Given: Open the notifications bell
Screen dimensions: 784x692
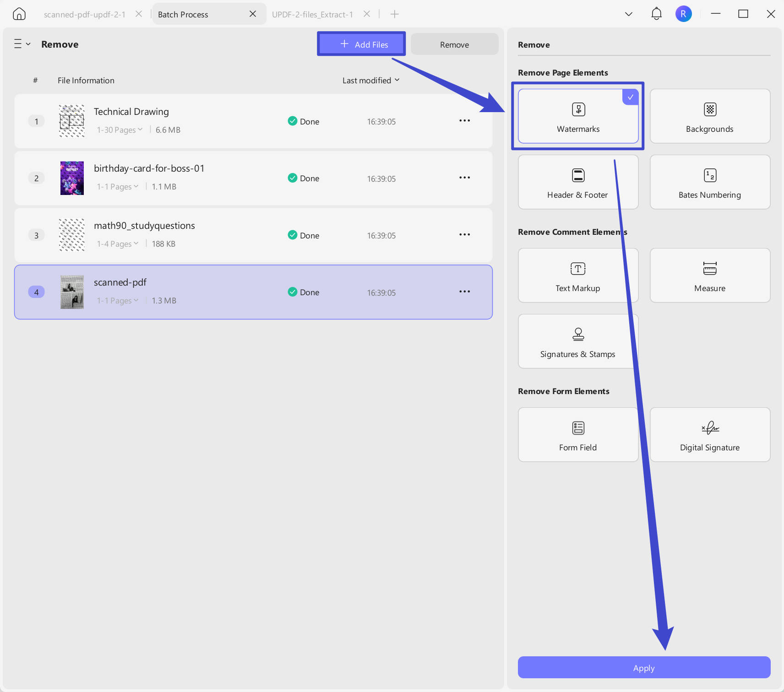Looking at the screenshot, I should (656, 14).
